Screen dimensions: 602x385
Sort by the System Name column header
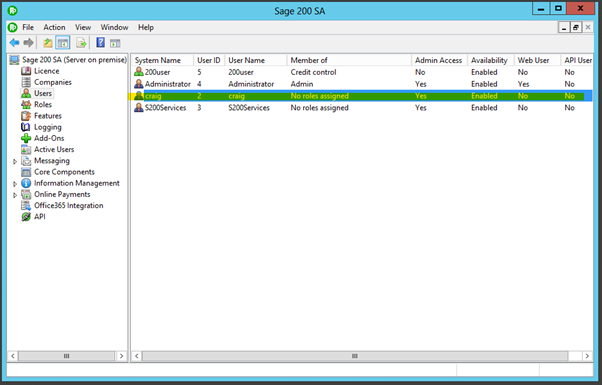click(162, 60)
